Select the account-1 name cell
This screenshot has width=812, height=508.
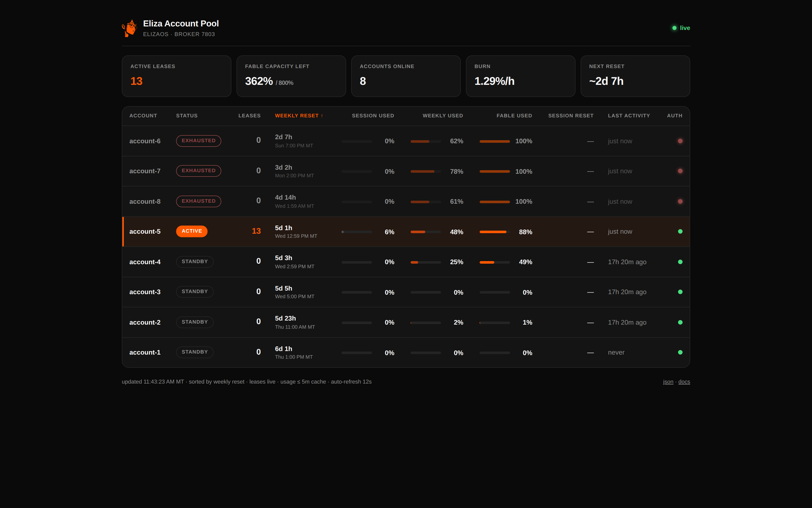(x=145, y=353)
